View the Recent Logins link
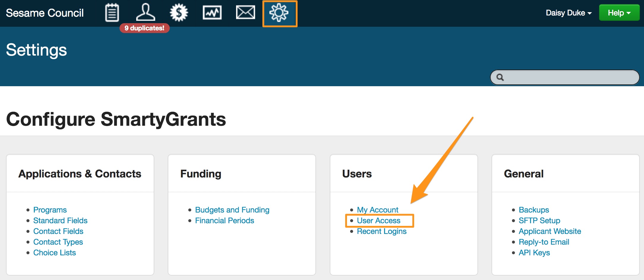 [381, 231]
